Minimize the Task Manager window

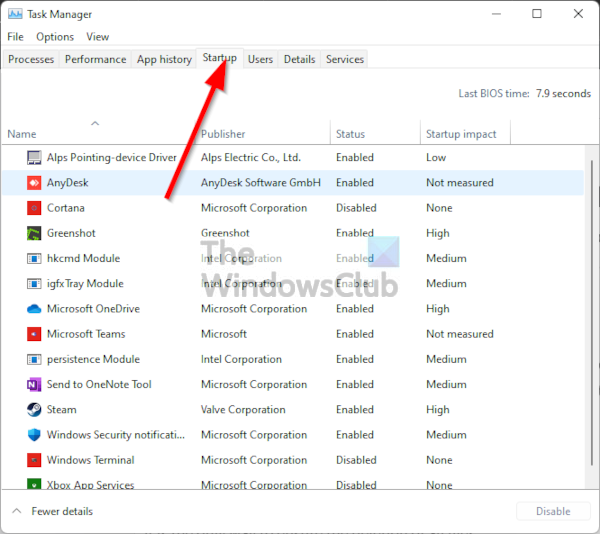click(x=496, y=14)
